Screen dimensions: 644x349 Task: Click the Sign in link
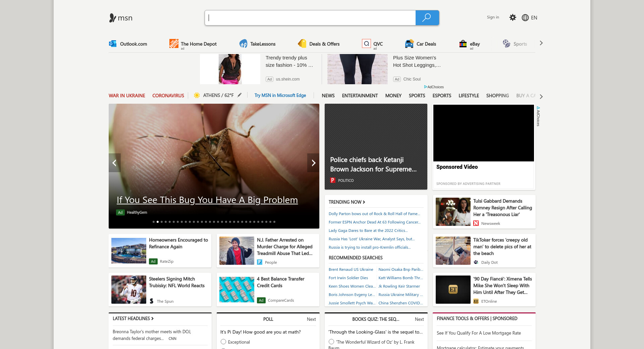click(493, 17)
